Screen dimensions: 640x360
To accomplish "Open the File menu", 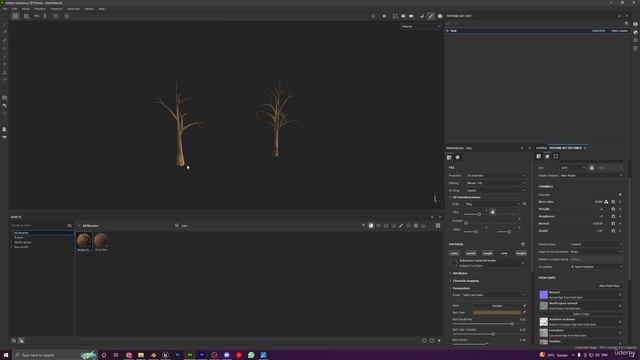I will click(5, 9).
